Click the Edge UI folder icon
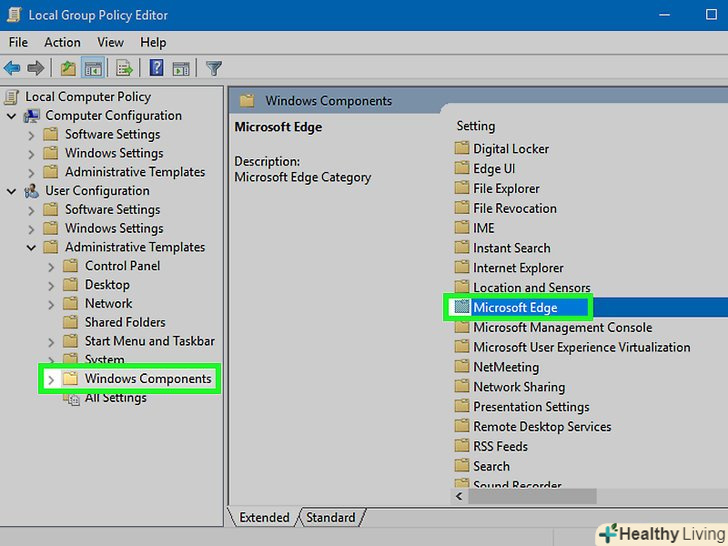 (462, 168)
